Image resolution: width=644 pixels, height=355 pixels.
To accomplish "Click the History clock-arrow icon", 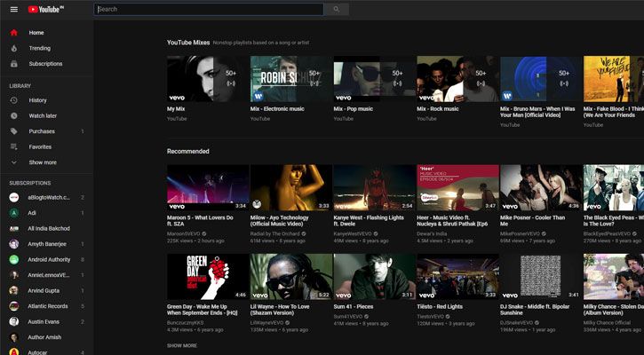I will (14, 100).
